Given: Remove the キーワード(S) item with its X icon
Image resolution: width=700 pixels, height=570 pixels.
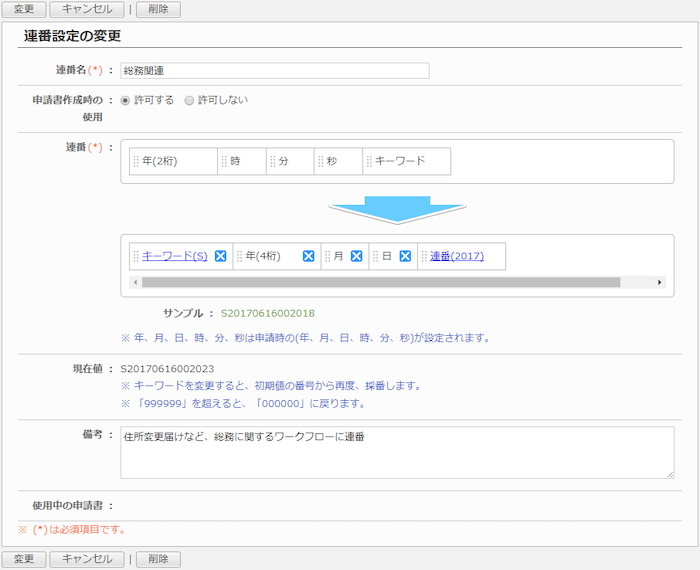Looking at the screenshot, I should [x=220, y=256].
